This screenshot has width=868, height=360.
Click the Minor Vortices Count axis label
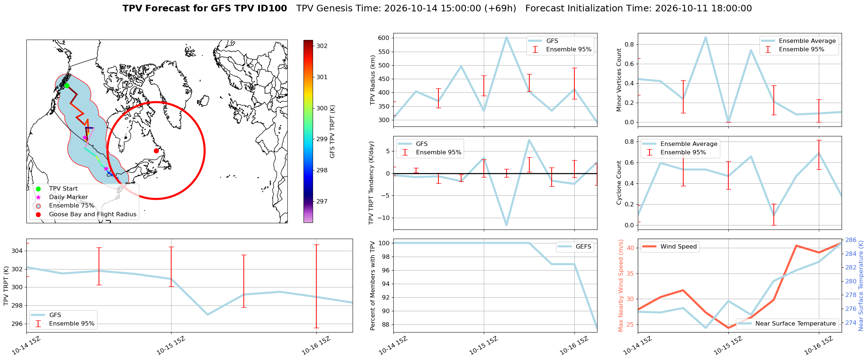(x=619, y=80)
